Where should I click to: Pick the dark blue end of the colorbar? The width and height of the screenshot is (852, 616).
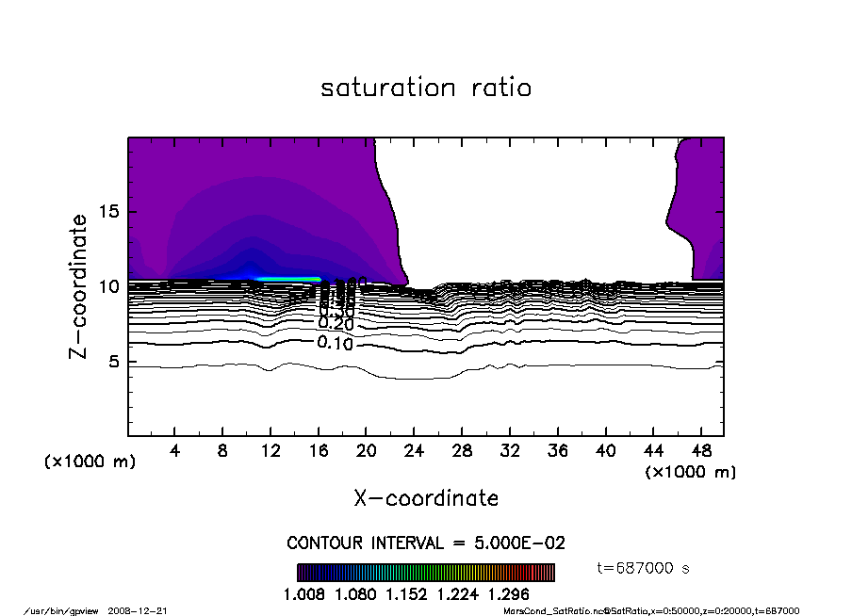(x=303, y=573)
